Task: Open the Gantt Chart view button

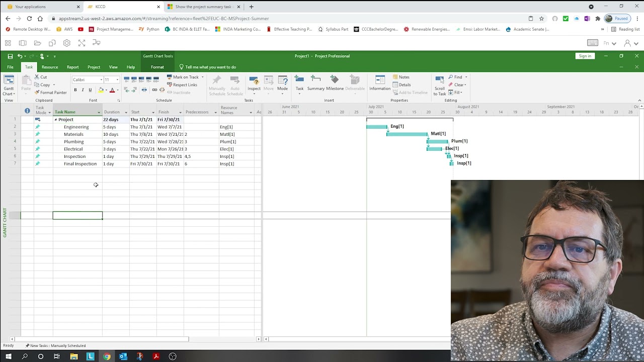Action: pyautogui.click(x=9, y=85)
